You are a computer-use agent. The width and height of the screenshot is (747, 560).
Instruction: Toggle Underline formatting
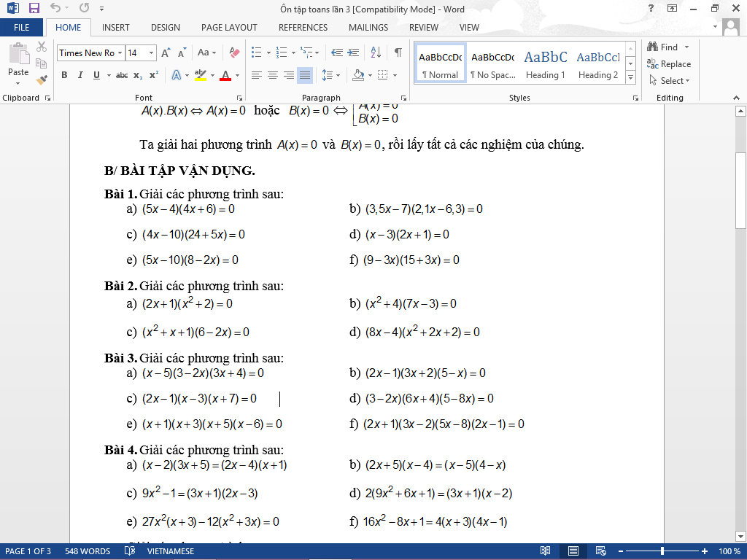97,75
